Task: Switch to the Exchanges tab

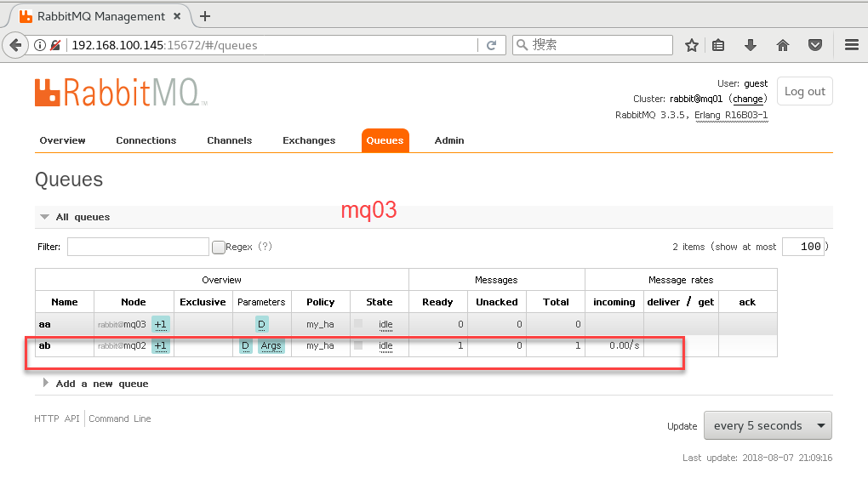Action: [309, 140]
